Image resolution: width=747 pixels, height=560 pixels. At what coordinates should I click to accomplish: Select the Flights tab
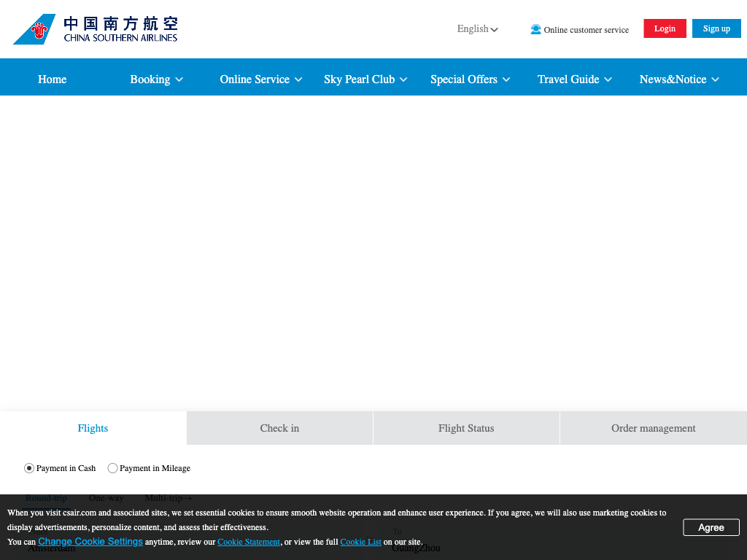(x=93, y=428)
